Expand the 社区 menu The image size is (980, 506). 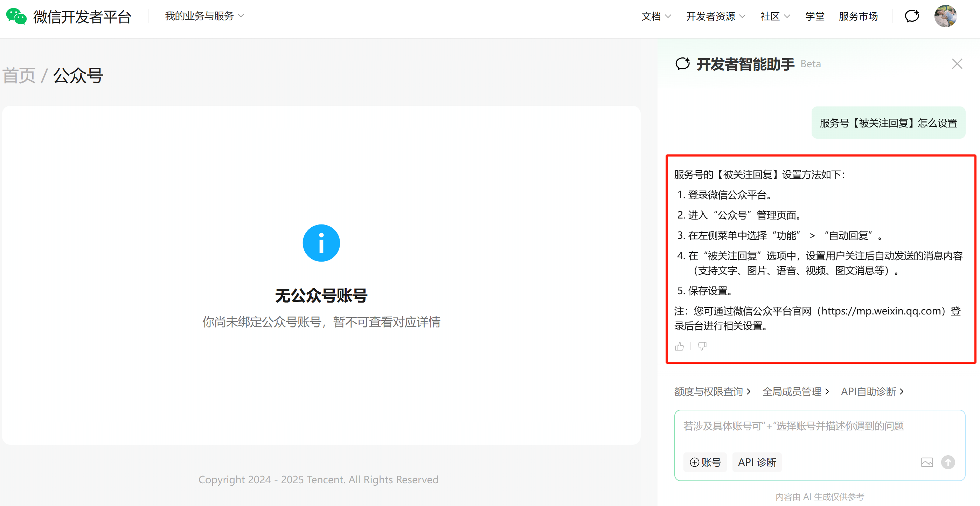click(775, 16)
